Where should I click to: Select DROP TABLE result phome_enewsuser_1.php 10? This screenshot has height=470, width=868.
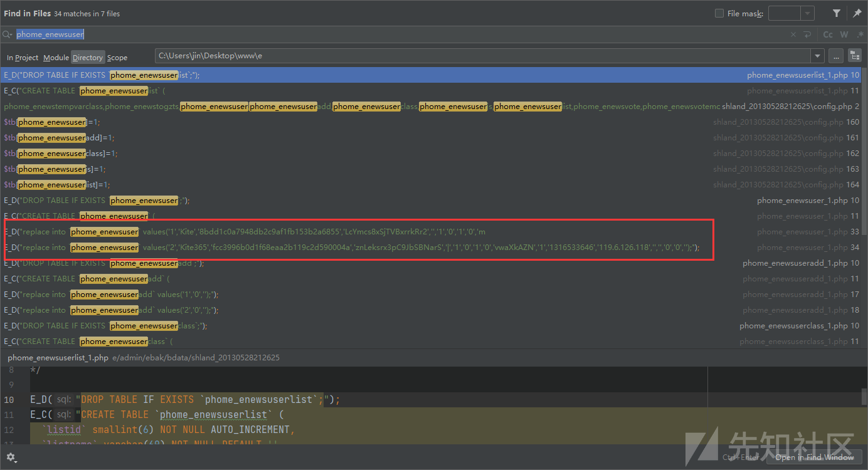pyautogui.click(x=431, y=201)
